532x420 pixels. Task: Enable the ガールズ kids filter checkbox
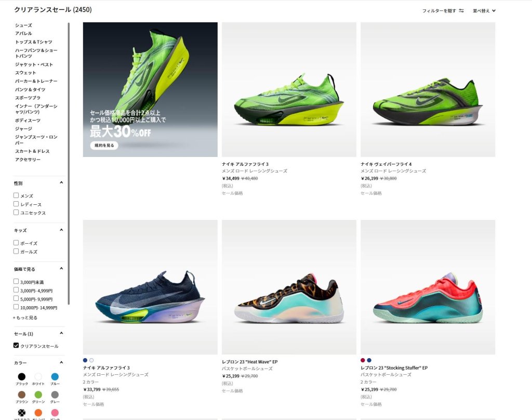click(16, 251)
